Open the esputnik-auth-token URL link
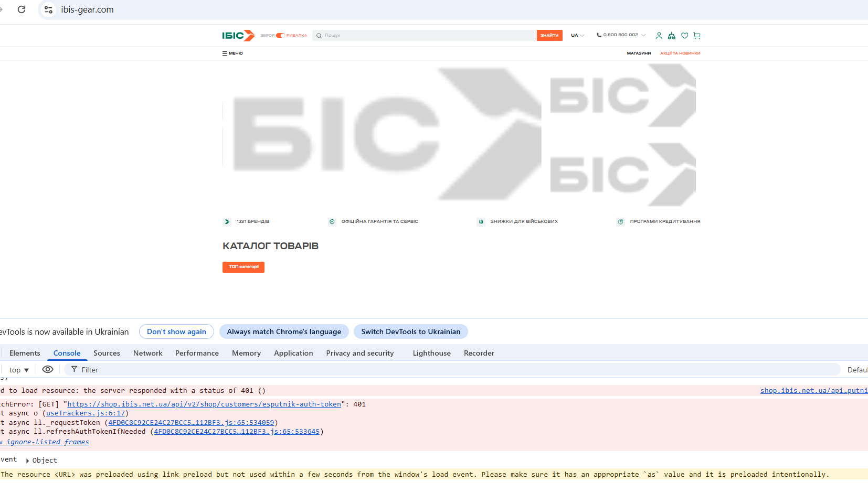This screenshot has width=868, height=503. point(204,404)
